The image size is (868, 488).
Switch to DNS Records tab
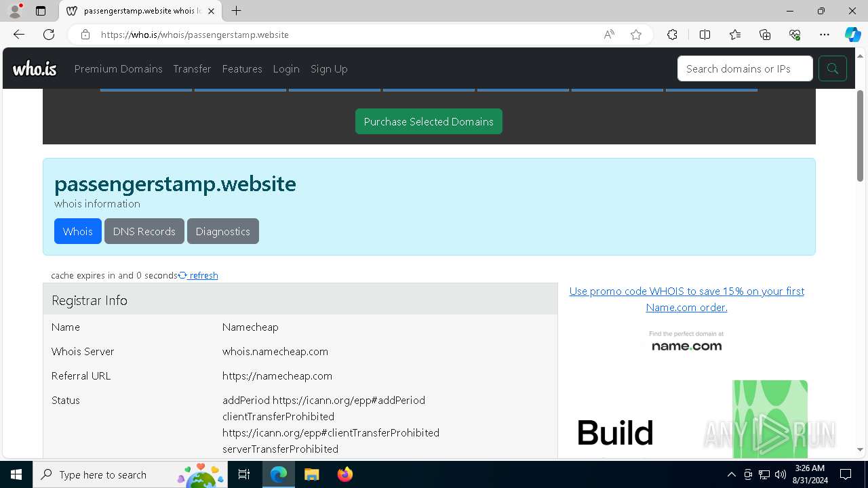(x=144, y=231)
